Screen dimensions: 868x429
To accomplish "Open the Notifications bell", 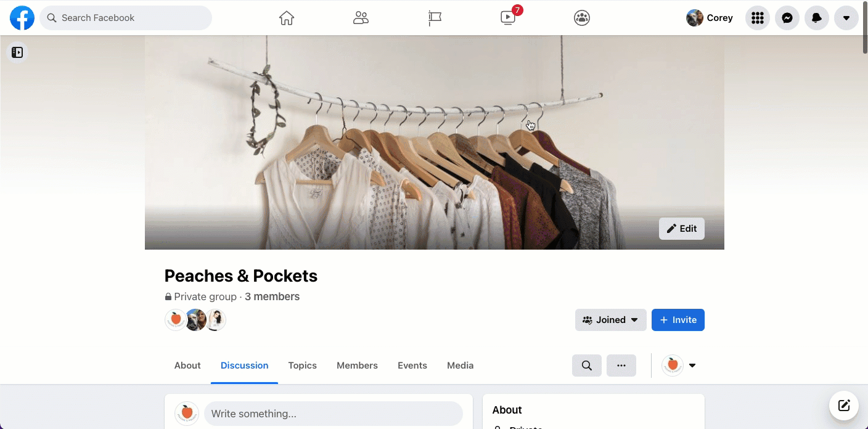I will [817, 18].
